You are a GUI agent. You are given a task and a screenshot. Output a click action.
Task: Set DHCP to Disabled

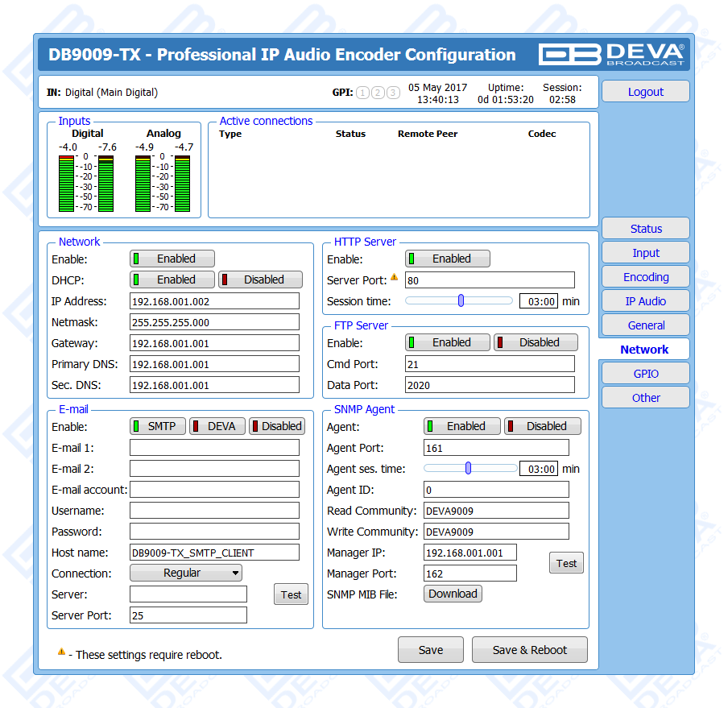(261, 279)
